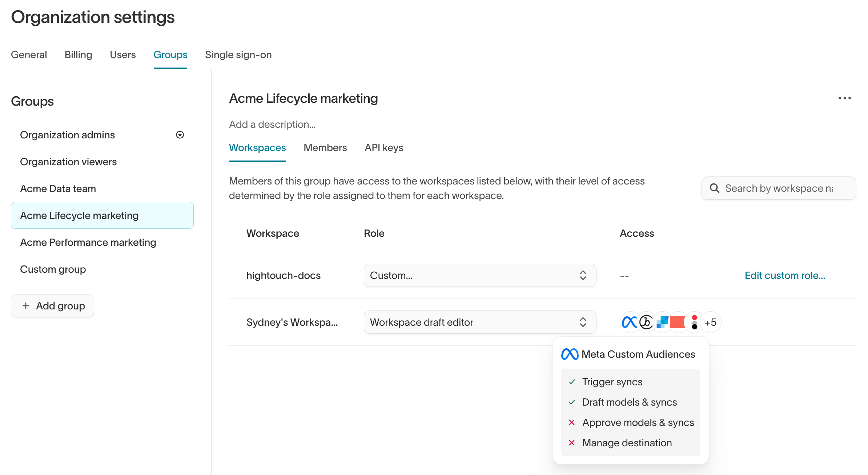Select the Workspaces sub-tab
The width and height of the screenshot is (868, 475).
257,147
